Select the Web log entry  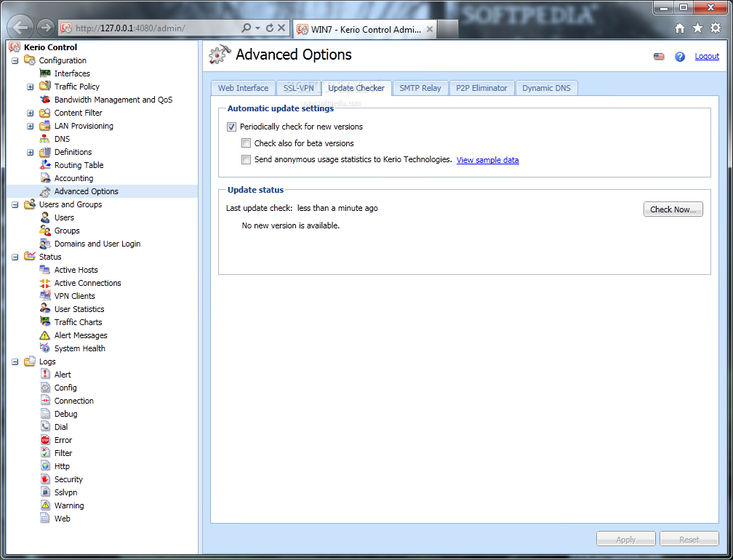[63, 519]
